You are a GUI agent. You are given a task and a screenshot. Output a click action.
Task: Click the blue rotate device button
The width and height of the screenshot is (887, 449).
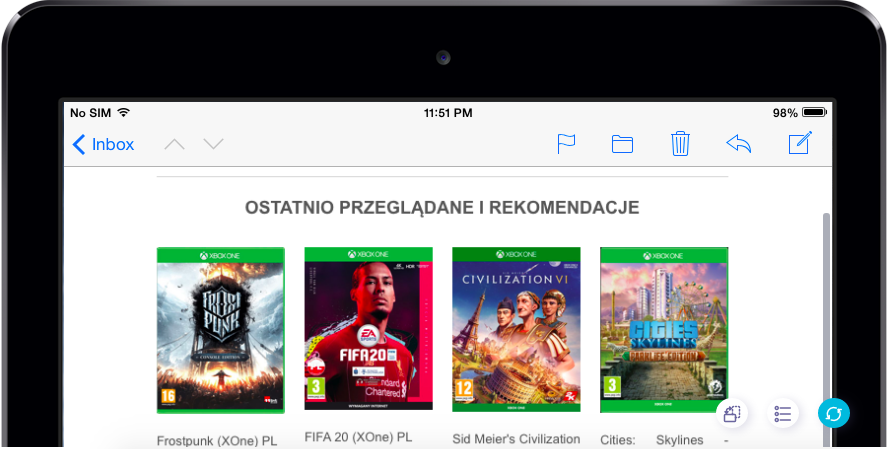pos(833,413)
